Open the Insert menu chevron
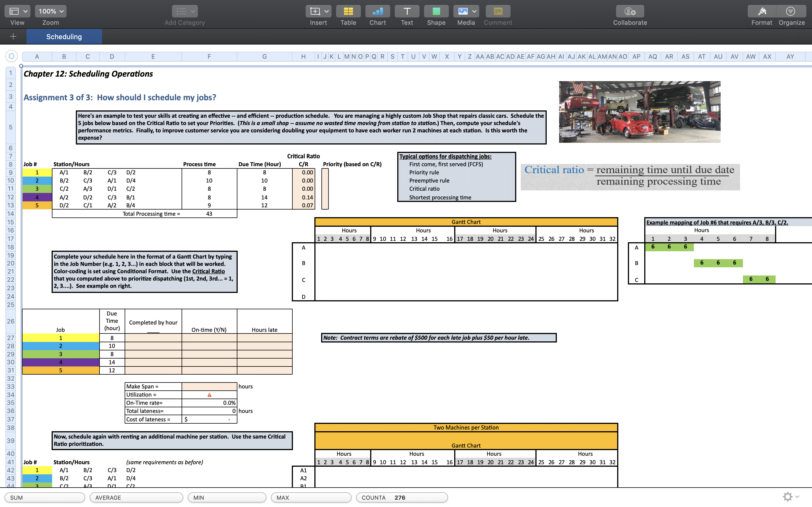 pyautogui.click(x=326, y=11)
